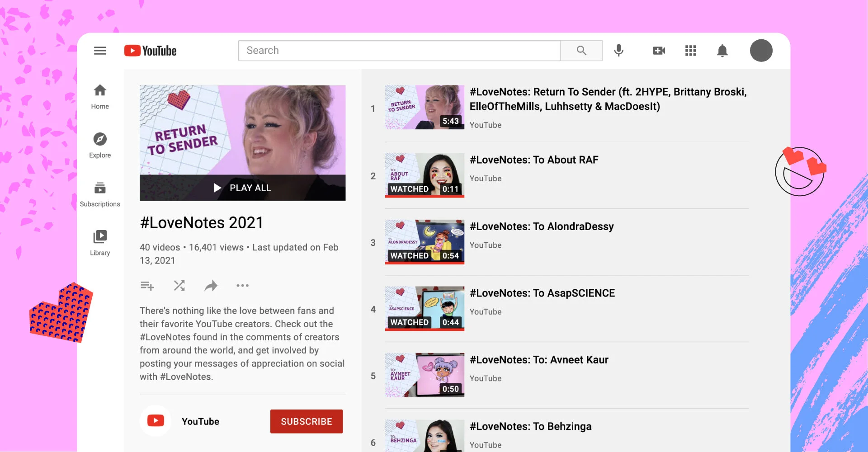Open To AsapSCIENCE video thumbnail
This screenshot has height=452, width=868.
pos(425,308)
